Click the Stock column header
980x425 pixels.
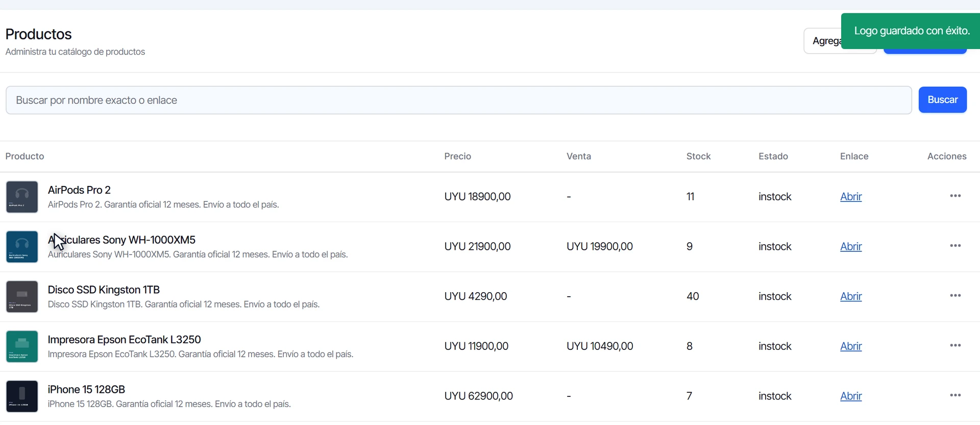coord(698,156)
